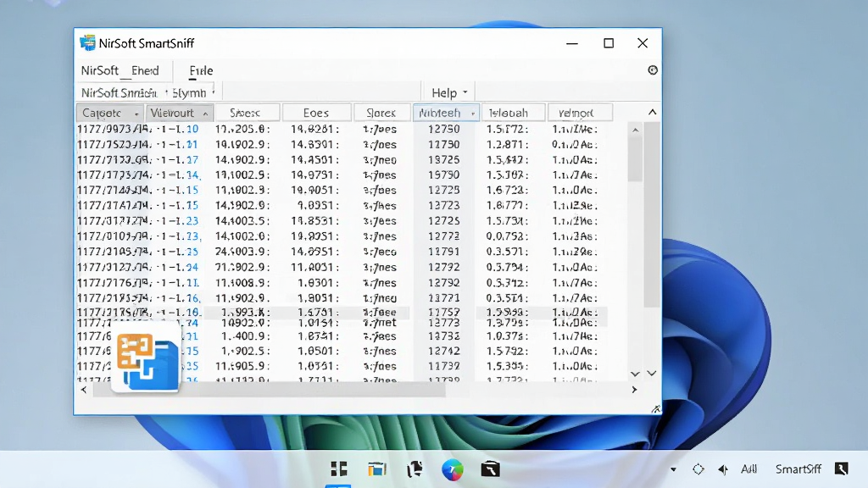Click the Eoes column header
The width and height of the screenshot is (868, 488).
[x=317, y=113]
